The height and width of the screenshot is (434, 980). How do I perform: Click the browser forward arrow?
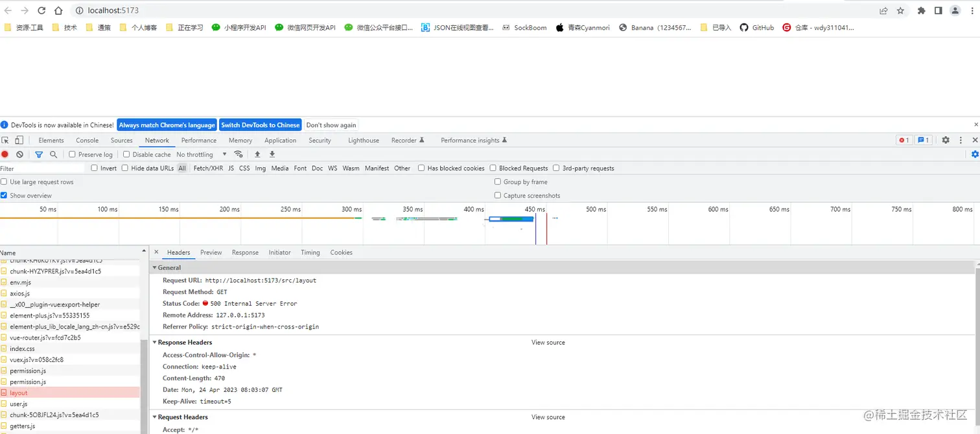25,10
